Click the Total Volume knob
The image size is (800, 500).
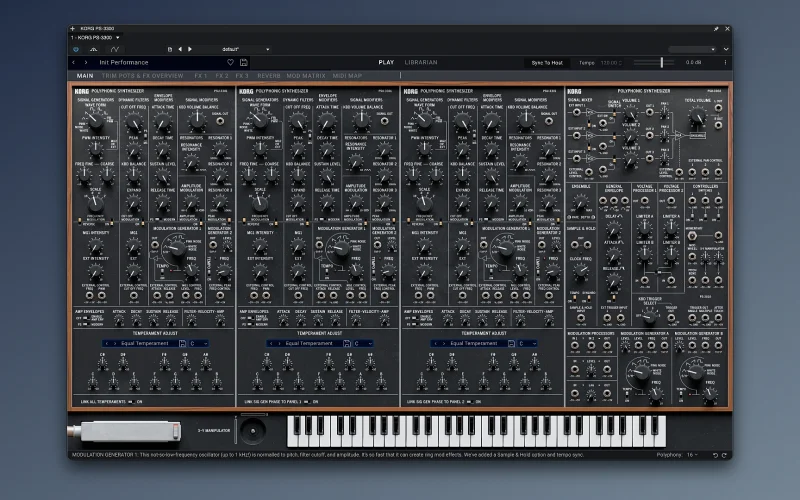[697, 118]
